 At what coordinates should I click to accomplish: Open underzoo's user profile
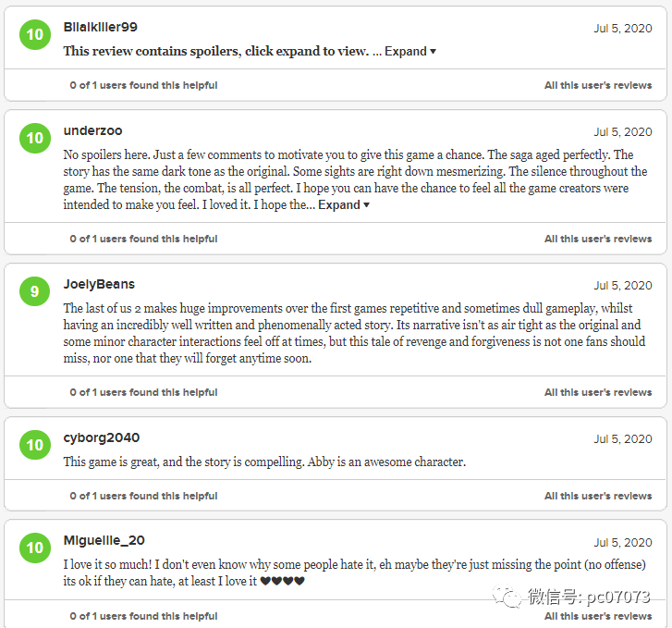pyautogui.click(x=92, y=131)
